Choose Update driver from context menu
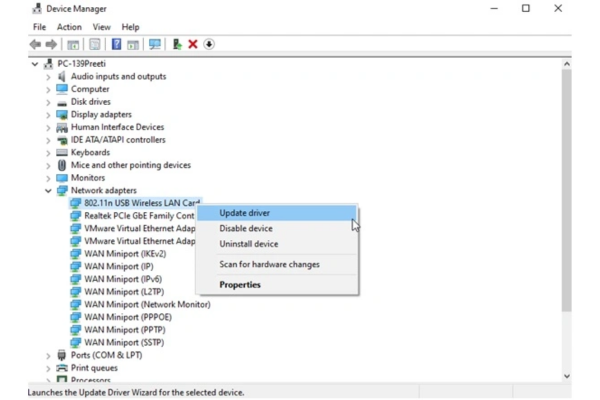 click(x=277, y=213)
